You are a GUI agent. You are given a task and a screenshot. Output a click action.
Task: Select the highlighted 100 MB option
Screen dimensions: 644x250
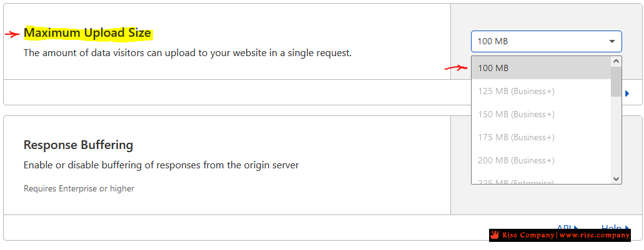pos(542,68)
